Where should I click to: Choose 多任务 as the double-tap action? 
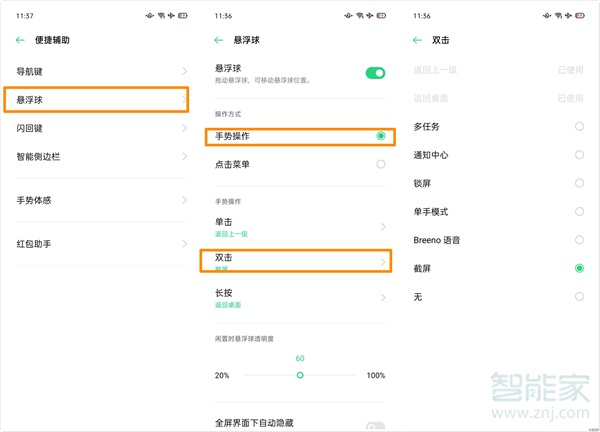579,127
